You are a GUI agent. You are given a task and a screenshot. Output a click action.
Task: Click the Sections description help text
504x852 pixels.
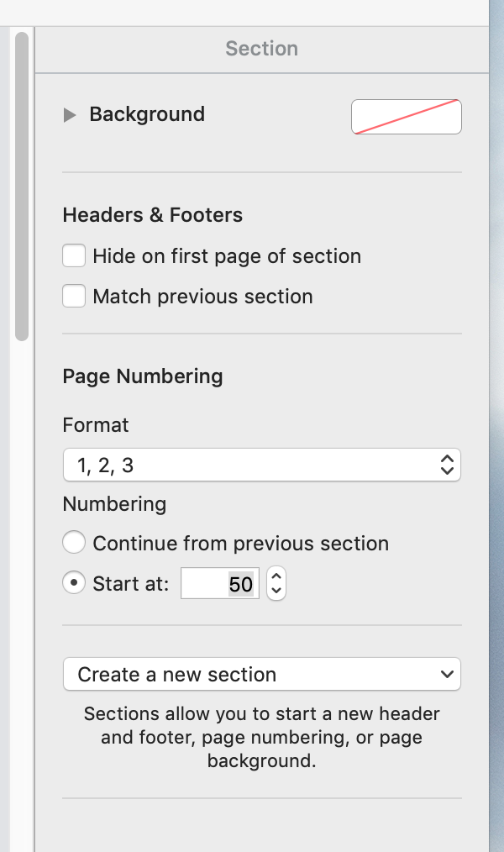coord(261,738)
